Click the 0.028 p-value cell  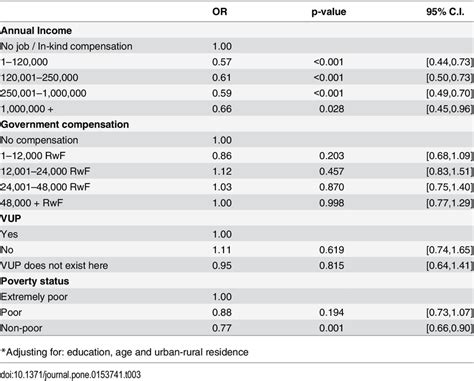pyautogui.click(x=331, y=109)
